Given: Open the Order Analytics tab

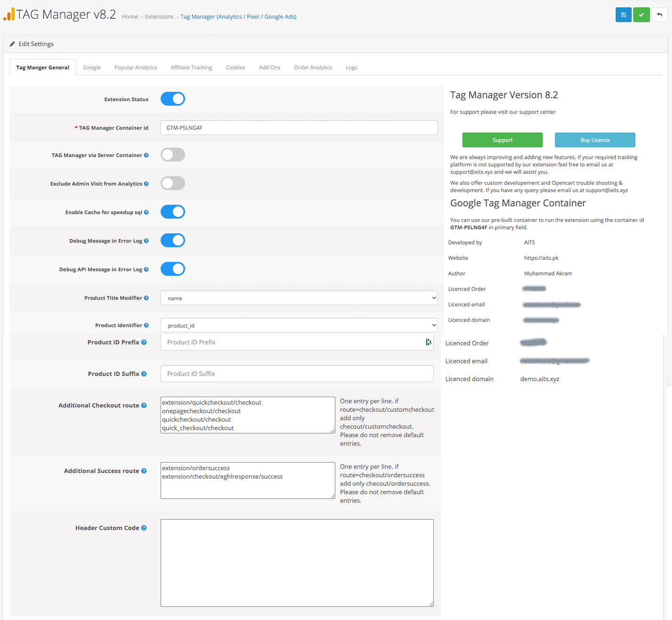Looking at the screenshot, I should pyautogui.click(x=313, y=67).
